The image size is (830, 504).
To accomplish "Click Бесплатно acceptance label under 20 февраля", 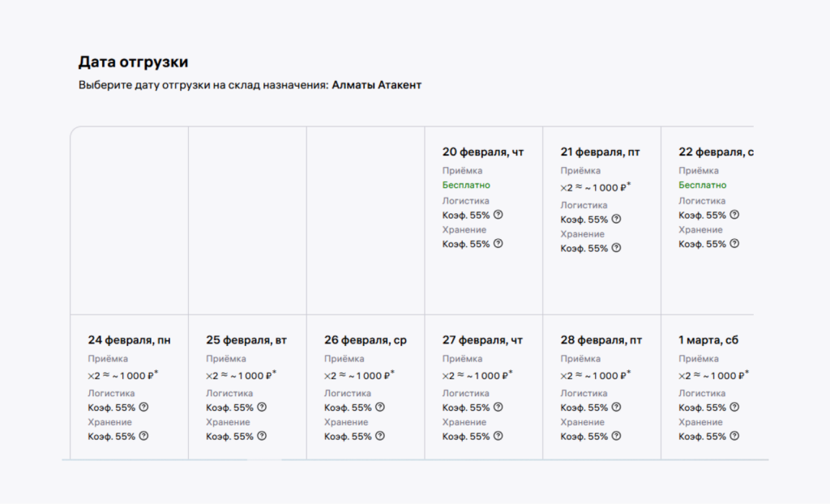I will coord(466,186).
